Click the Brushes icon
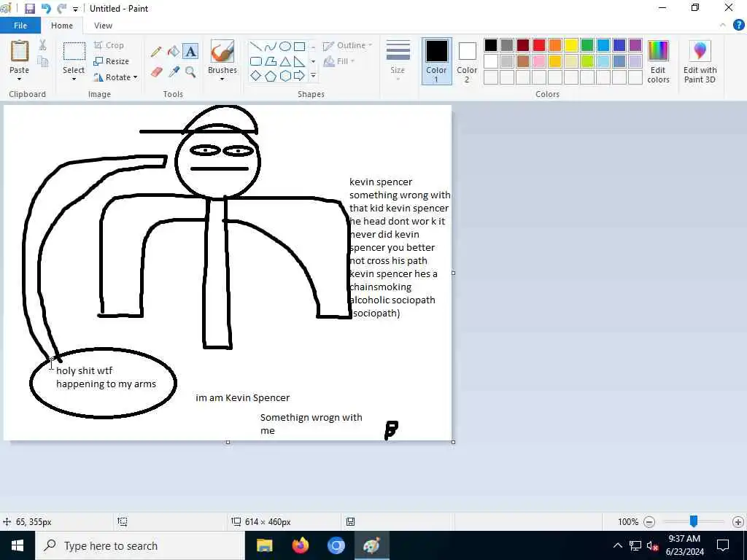Viewport: 747px width, 560px height. [222, 52]
